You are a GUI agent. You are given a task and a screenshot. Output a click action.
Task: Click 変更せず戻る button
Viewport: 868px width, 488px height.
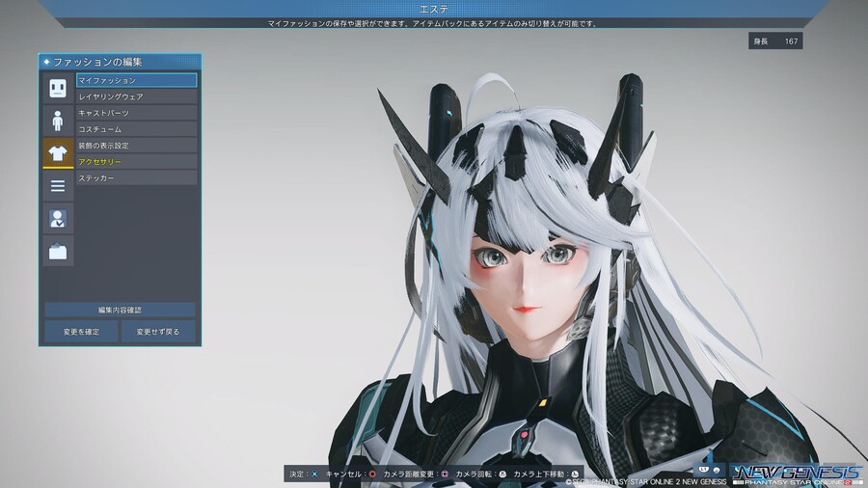(158, 332)
